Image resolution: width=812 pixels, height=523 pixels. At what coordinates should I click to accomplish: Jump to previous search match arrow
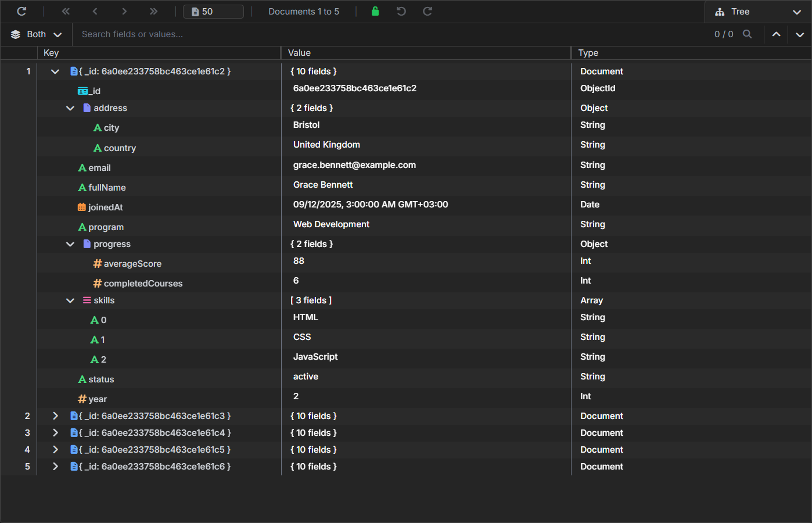click(x=776, y=34)
